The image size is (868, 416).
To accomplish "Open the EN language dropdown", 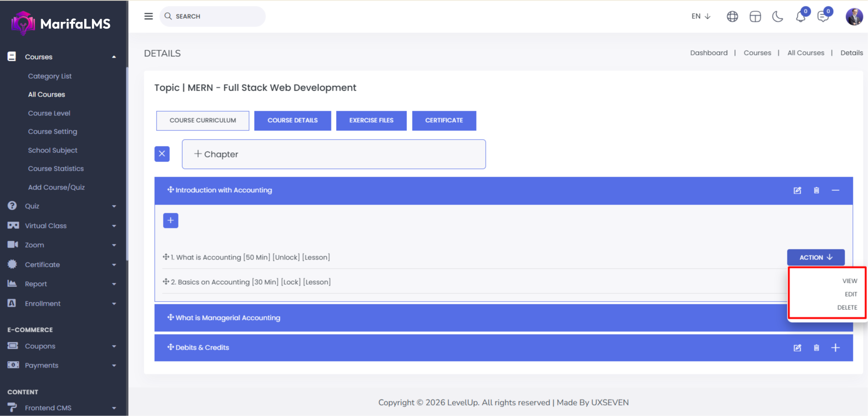I will (700, 16).
